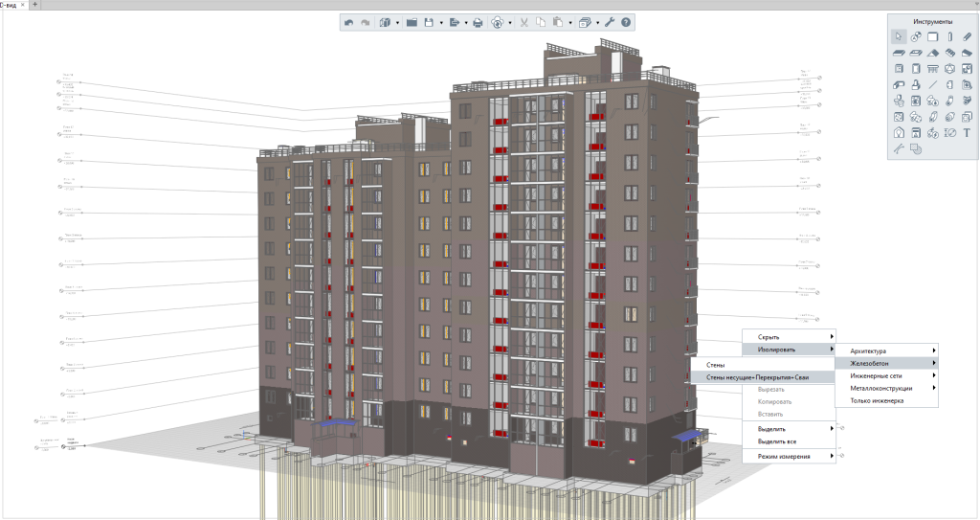
Task: Select the Window tool
Action: point(898,69)
